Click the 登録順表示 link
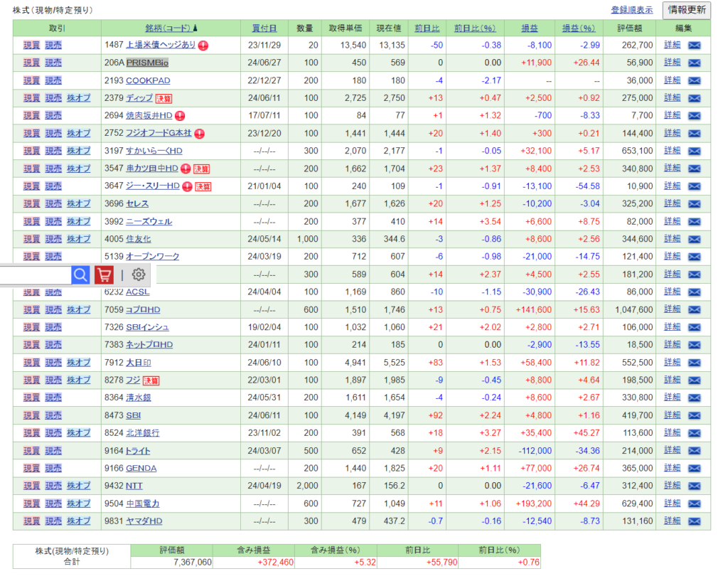This screenshot has width=728, height=581. (631, 10)
